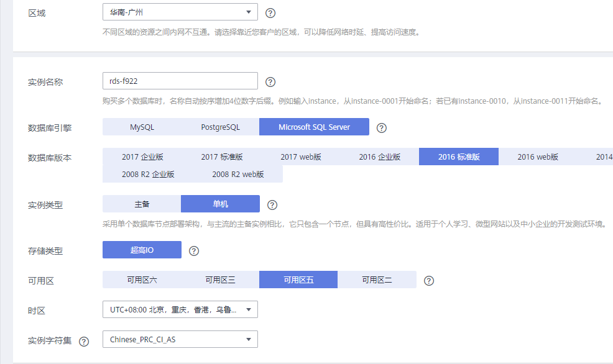The height and width of the screenshot is (364, 613).
Task: Choose 2016 web版 database version
Action: pyautogui.click(x=538, y=157)
